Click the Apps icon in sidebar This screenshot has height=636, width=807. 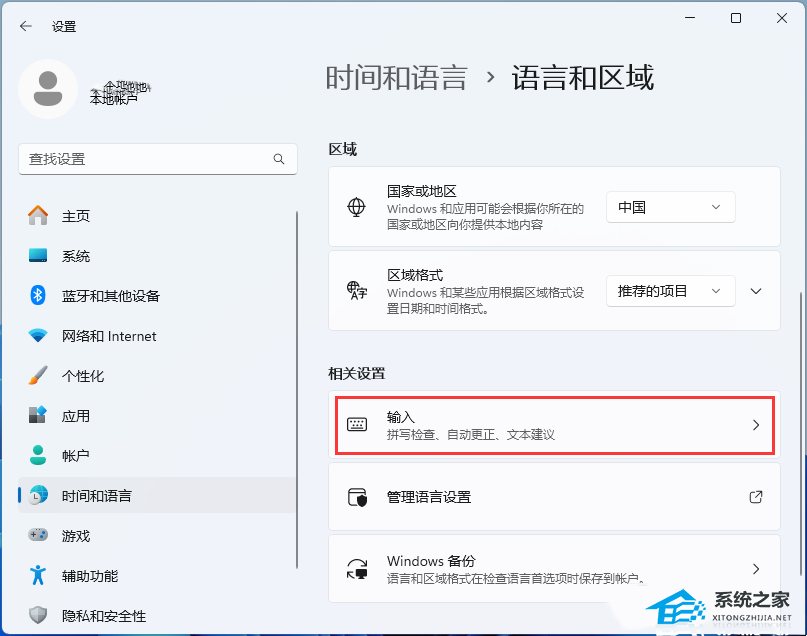tap(38, 415)
